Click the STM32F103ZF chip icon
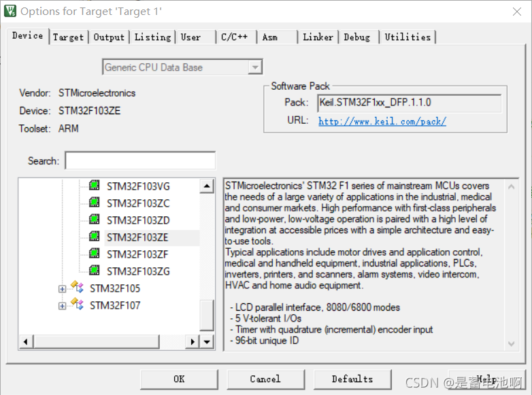This screenshot has width=532, height=395. click(x=95, y=254)
